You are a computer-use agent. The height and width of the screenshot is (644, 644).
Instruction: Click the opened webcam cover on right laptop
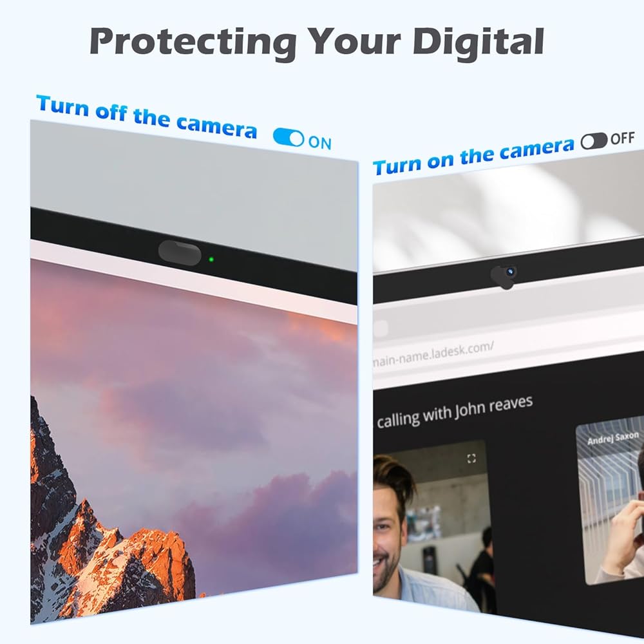[504, 277]
